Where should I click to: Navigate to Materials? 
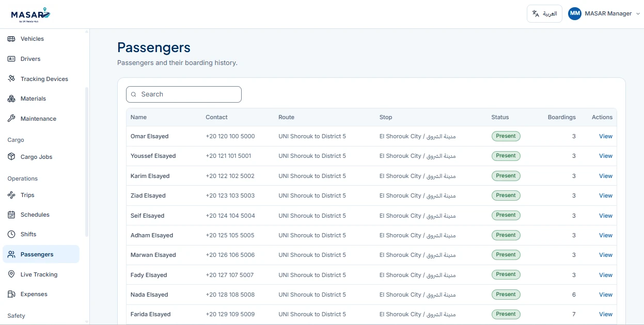[41, 99]
